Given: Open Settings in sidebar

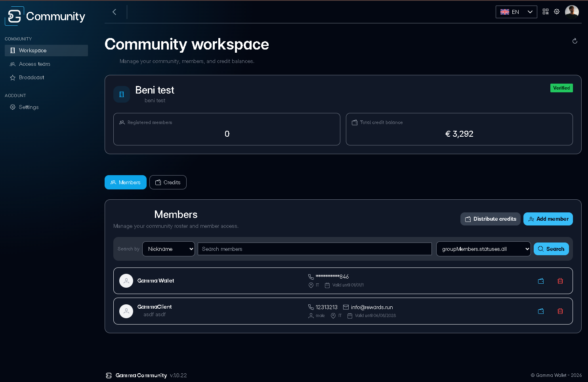Looking at the screenshot, I should point(46,107).
